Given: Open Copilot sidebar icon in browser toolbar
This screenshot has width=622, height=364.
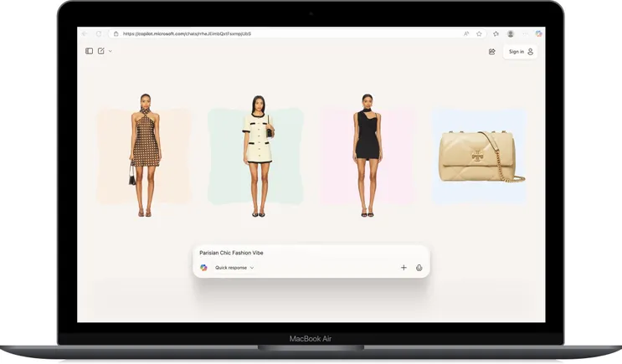Looking at the screenshot, I should [x=538, y=33].
